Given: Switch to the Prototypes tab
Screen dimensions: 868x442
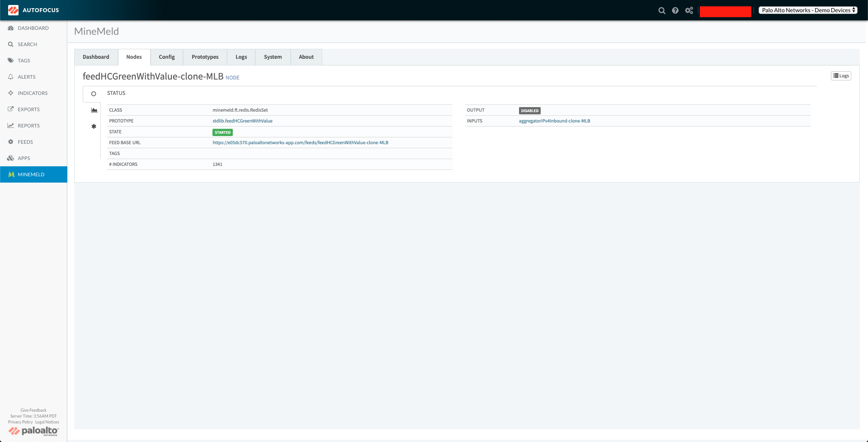Looking at the screenshot, I should click(x=205, y=57).
